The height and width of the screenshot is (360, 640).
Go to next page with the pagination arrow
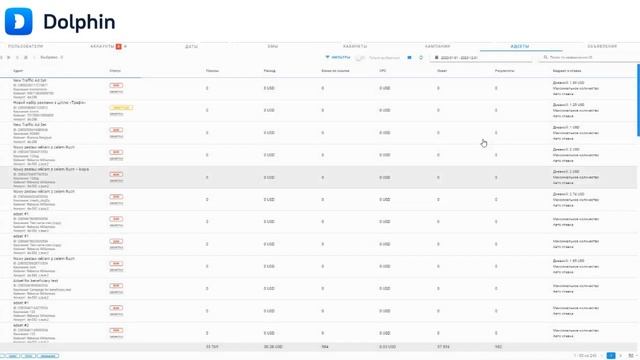point(621,356)
